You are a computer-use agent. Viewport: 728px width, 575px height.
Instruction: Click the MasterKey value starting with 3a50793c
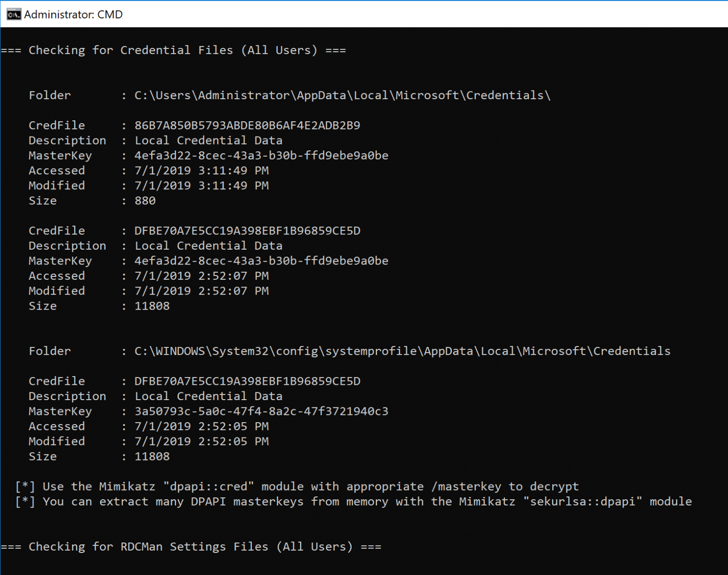click(261, 412)
